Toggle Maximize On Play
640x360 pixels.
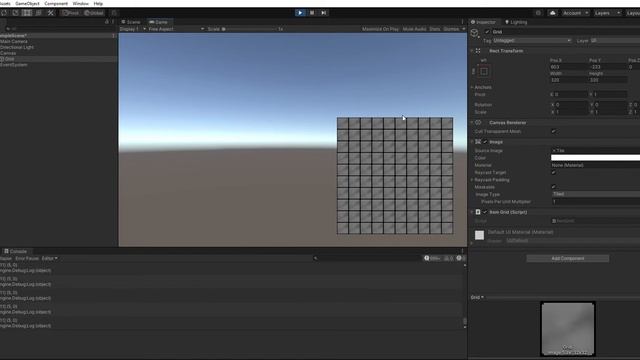(x=380, y=29)
